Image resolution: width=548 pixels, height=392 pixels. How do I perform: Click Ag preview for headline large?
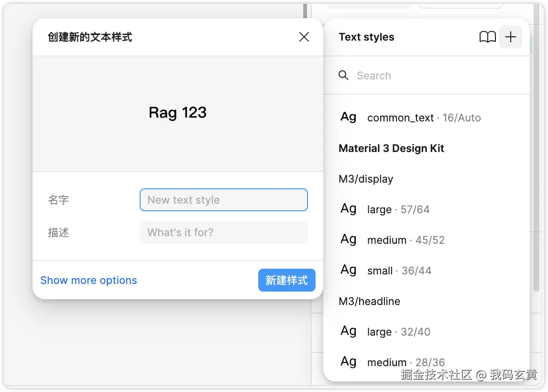point(349,331)
